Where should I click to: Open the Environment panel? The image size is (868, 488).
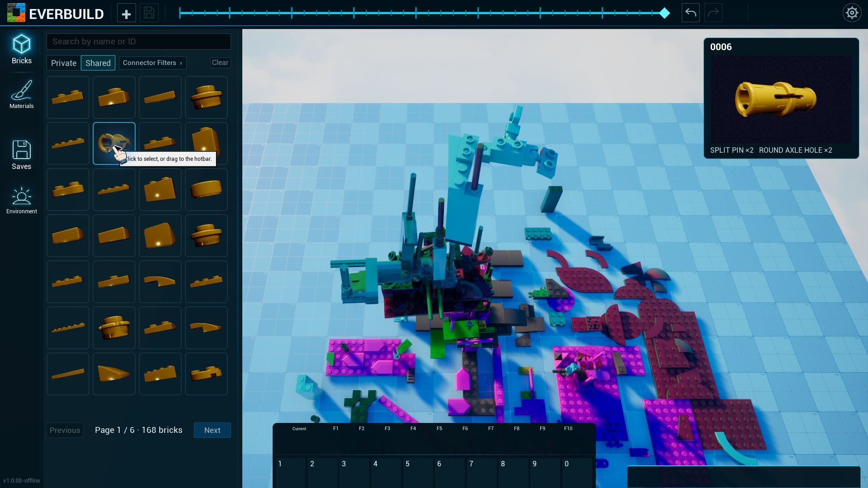click(21, 201)
